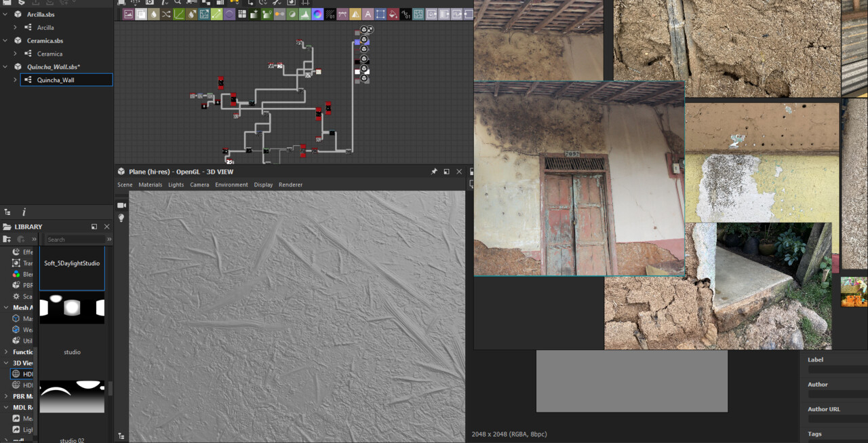Add a Normal node from toolbar
This screenshot has height=443, width=868.
click(318, 14)
